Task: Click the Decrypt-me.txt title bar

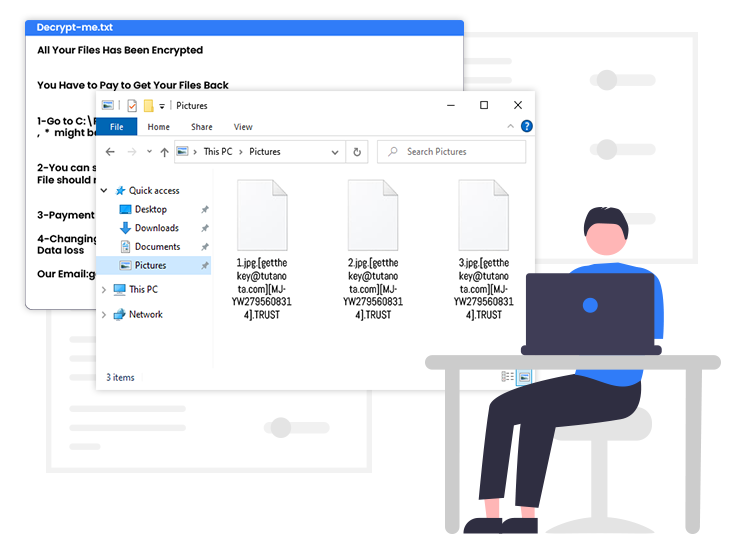Action: pyautogui.click(x=244, y=27)
